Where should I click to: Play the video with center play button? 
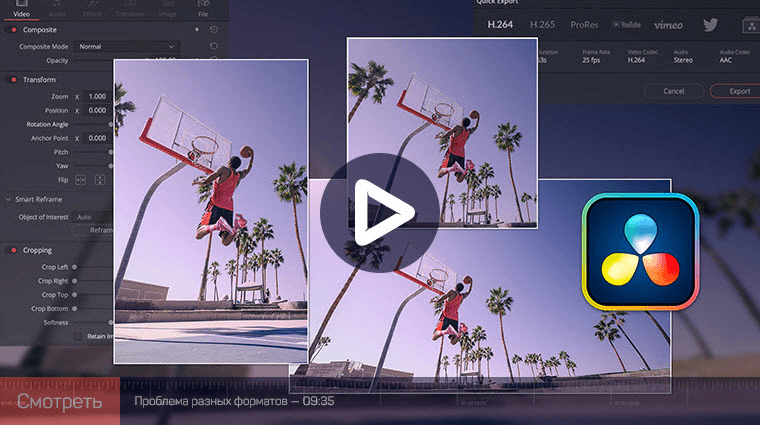pos(380,212)
